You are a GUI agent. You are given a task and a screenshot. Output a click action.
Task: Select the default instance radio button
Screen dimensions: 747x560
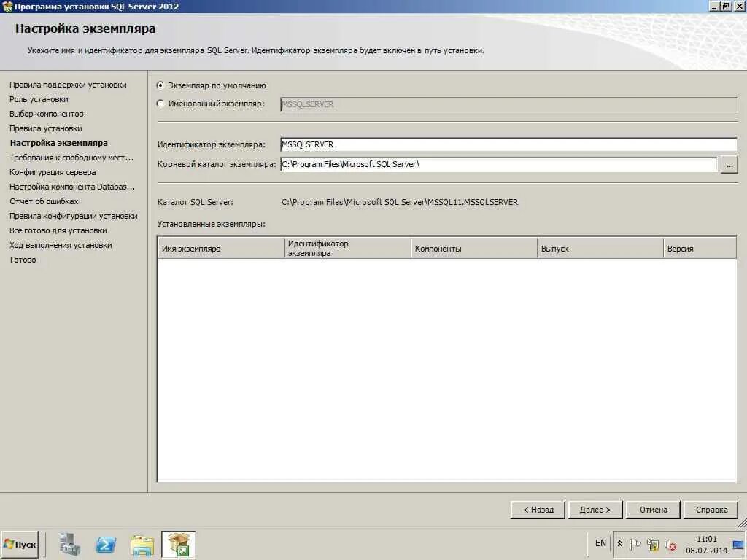pos(160,85)
